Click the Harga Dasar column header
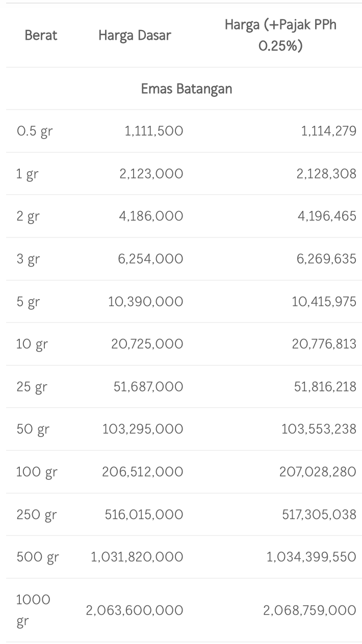 [x=135, y=35]
